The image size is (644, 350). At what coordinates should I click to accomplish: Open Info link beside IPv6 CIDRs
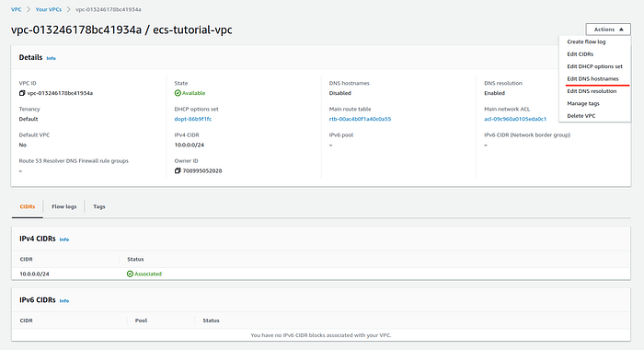[64, 300]
